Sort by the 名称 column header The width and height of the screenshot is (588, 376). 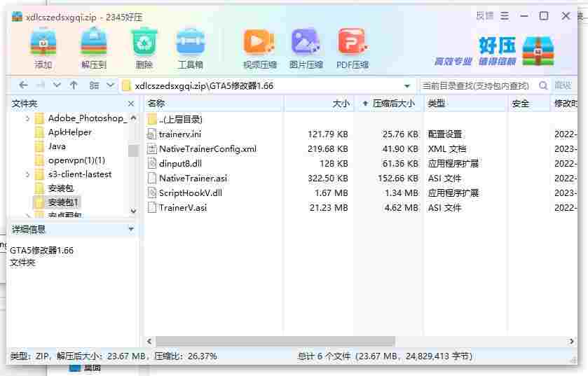[213, 104]
